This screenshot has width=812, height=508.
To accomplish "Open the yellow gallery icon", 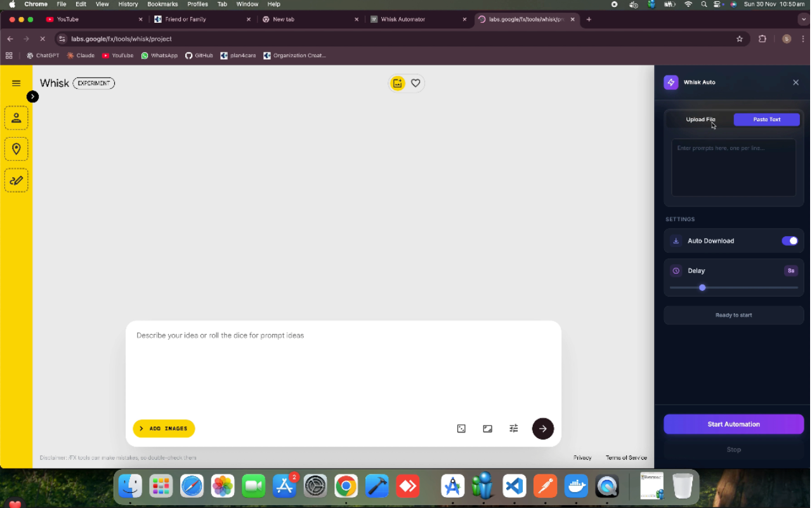I will [397, 83].
